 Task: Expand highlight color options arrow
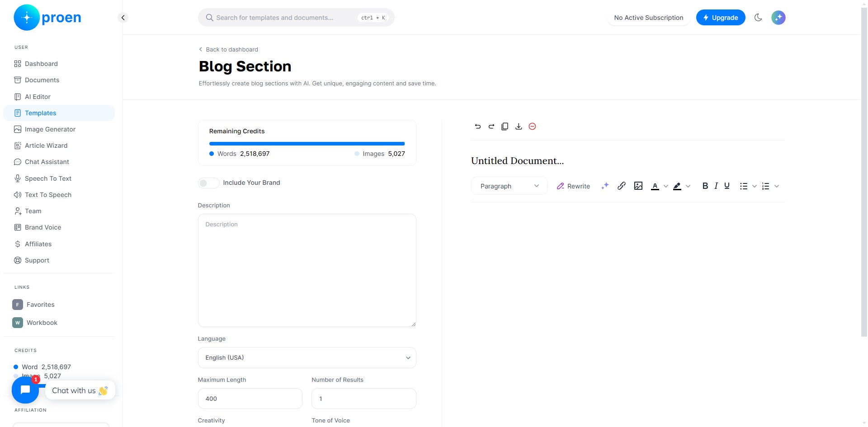[x=688, y=186]
